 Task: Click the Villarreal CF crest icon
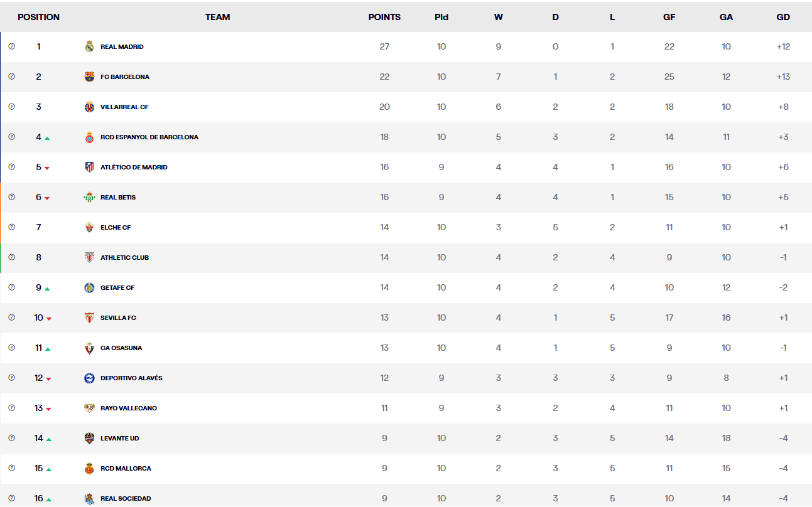pyautogui.click(x=89, y=107)
